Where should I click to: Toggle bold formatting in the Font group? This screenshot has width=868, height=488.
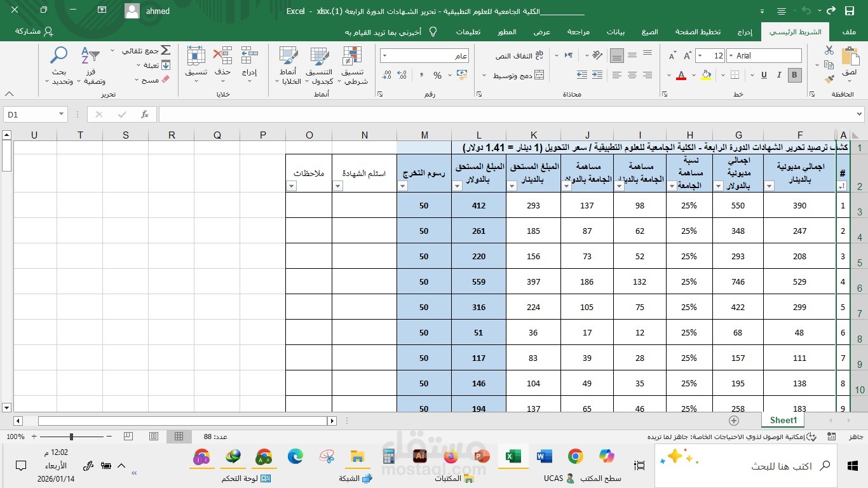(x=793, y=75)
